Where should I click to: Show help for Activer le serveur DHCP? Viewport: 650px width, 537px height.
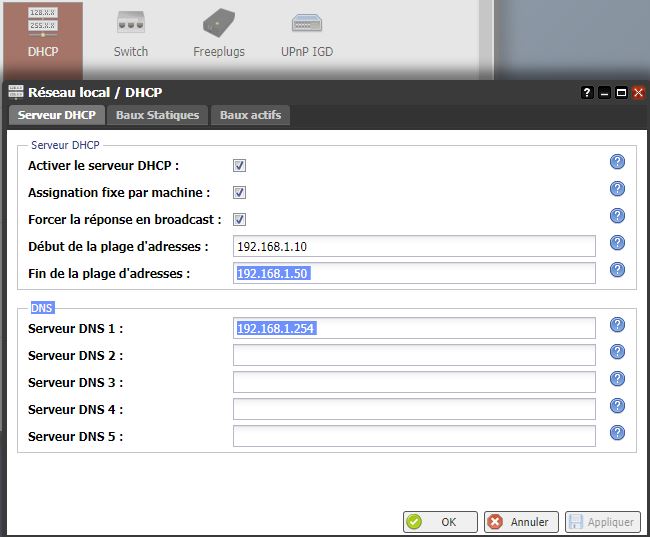pyautogui.click(x=617, y=162)
